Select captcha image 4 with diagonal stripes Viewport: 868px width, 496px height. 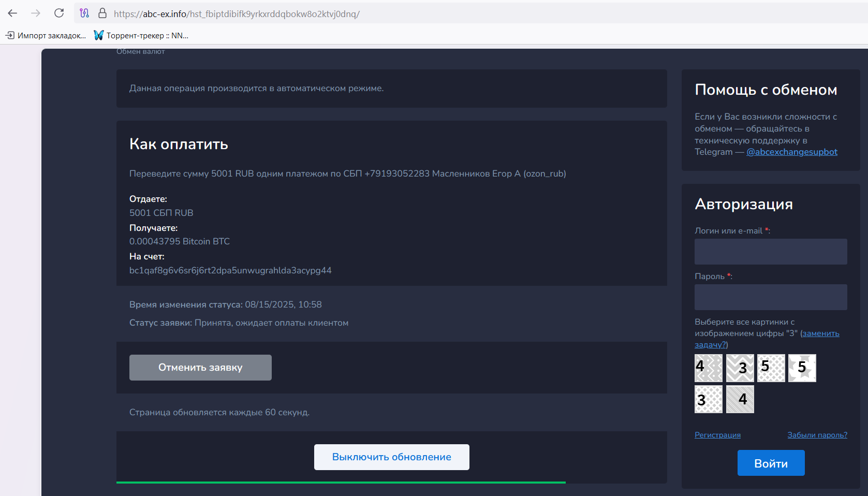(740, 399)
